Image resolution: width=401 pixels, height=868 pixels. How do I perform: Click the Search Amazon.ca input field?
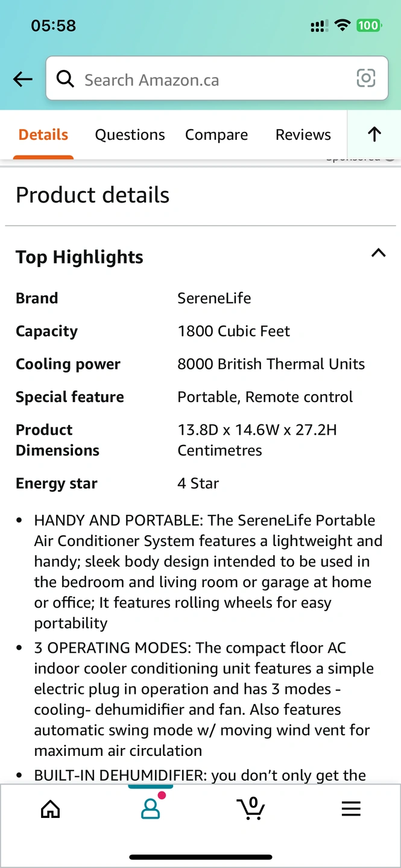coord(217,79)
